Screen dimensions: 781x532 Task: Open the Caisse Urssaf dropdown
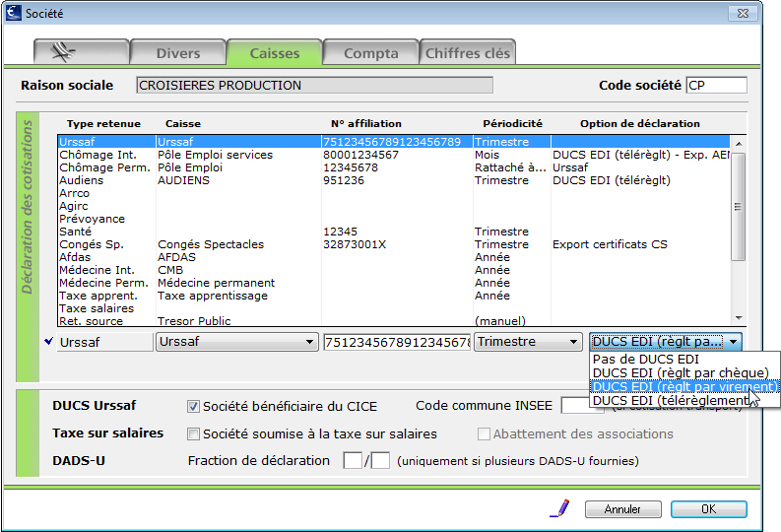coord(237,342)
